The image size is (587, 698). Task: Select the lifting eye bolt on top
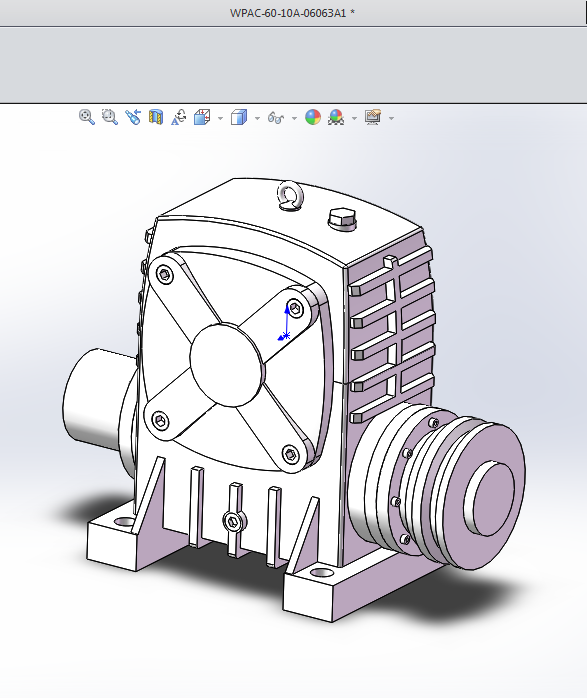coord(290,195)
